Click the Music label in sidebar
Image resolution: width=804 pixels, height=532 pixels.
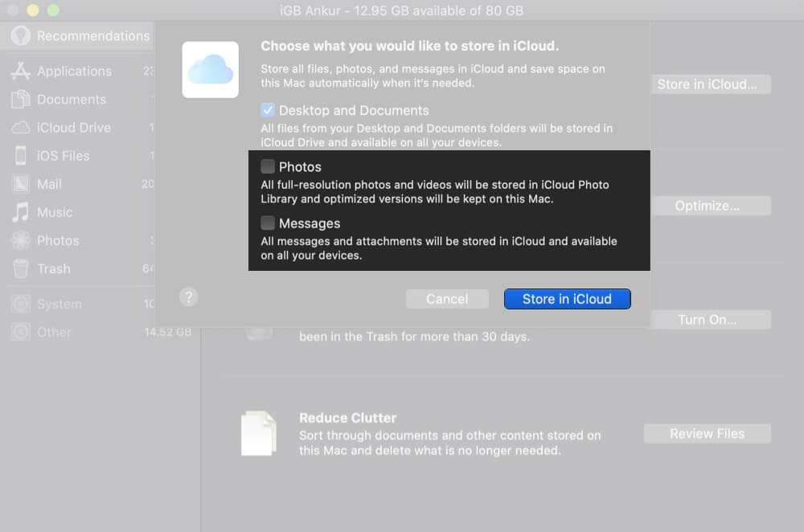click(55, 212)
